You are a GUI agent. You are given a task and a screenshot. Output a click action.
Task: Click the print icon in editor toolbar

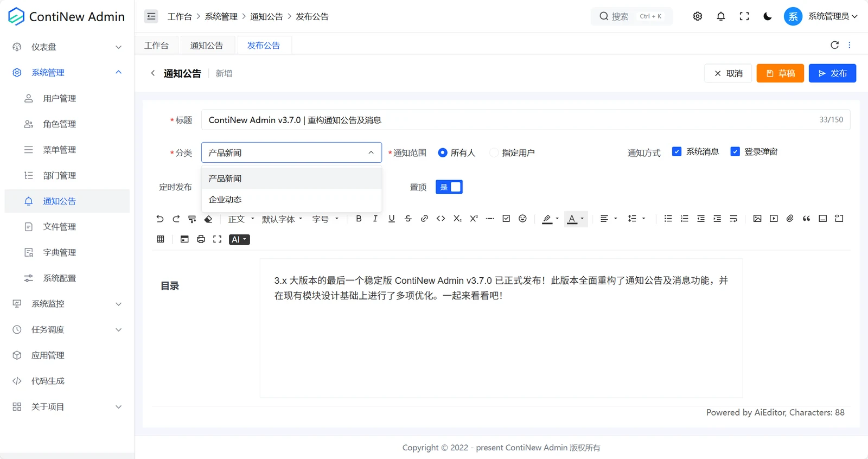pos(201,239)
